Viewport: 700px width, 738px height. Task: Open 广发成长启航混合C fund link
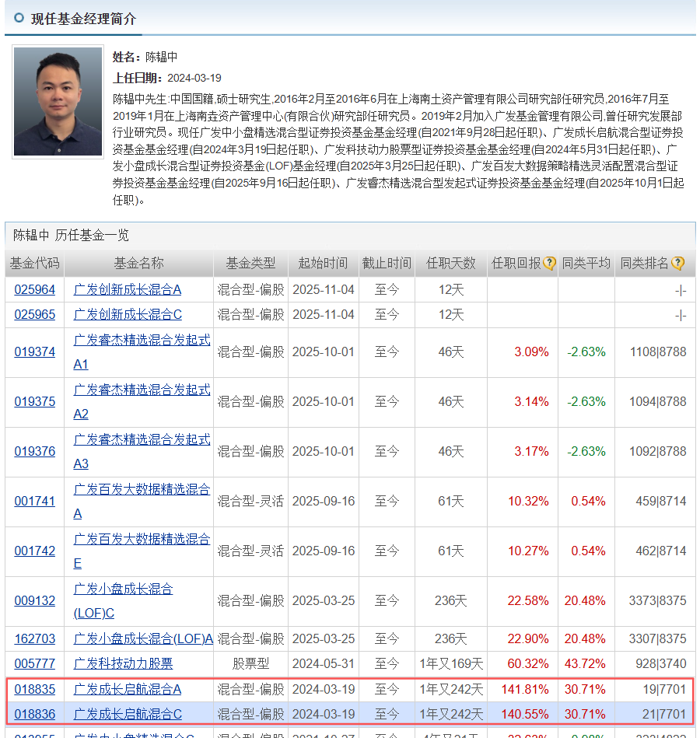point(128,715)
